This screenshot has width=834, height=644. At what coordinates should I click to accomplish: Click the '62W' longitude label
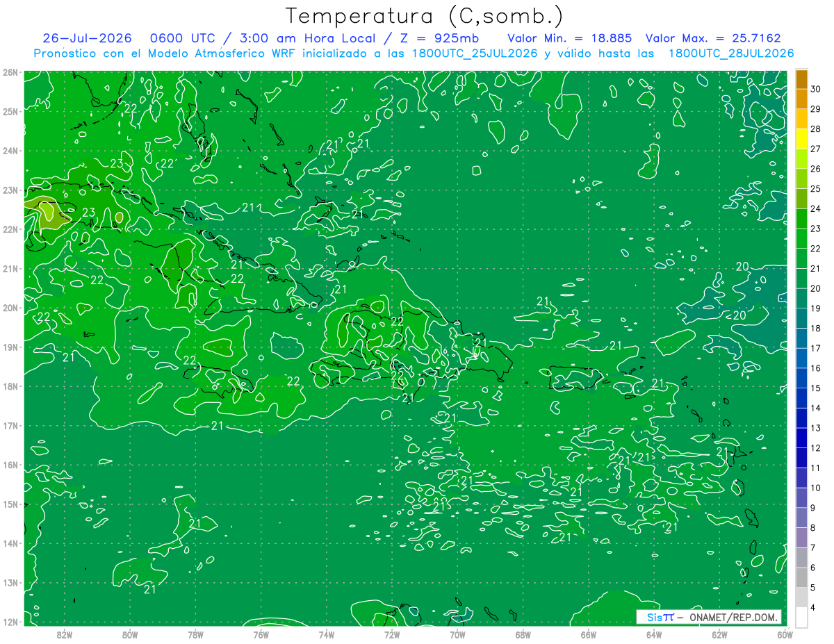point(719,634)
